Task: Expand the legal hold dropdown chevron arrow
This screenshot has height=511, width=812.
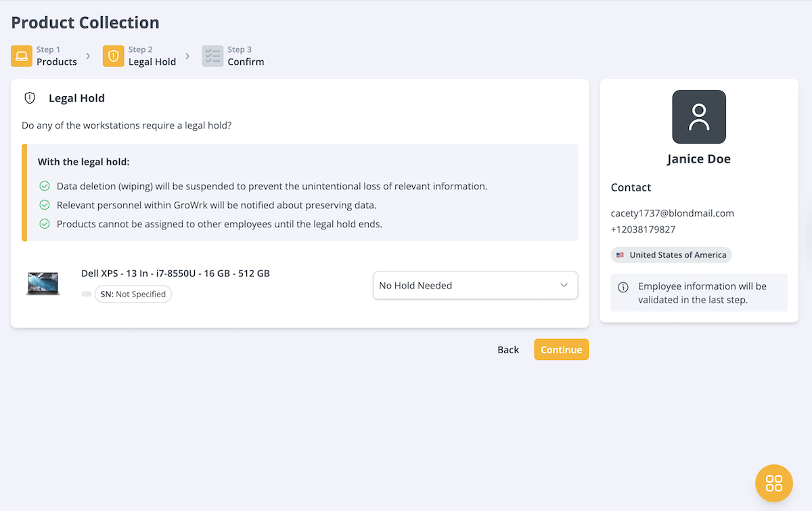Action: coord(564,286)
